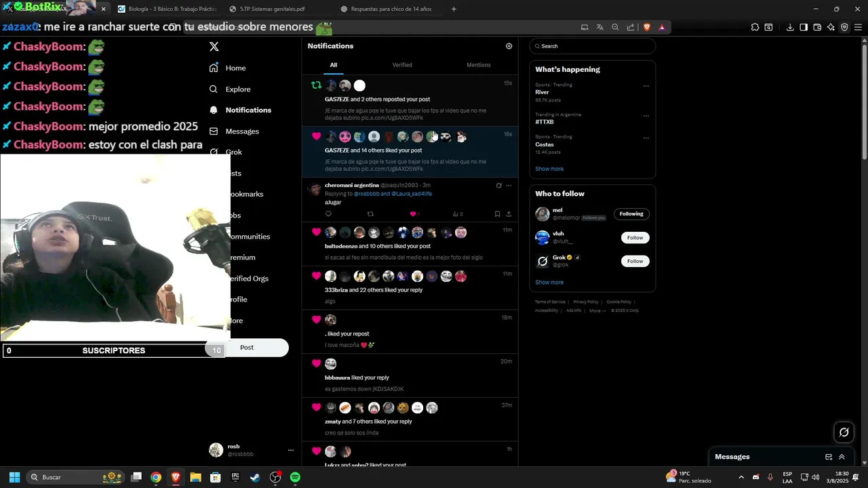Open Leo AI sparkle icon
Screen dimensions: 868x488
[x=831, y=27]
